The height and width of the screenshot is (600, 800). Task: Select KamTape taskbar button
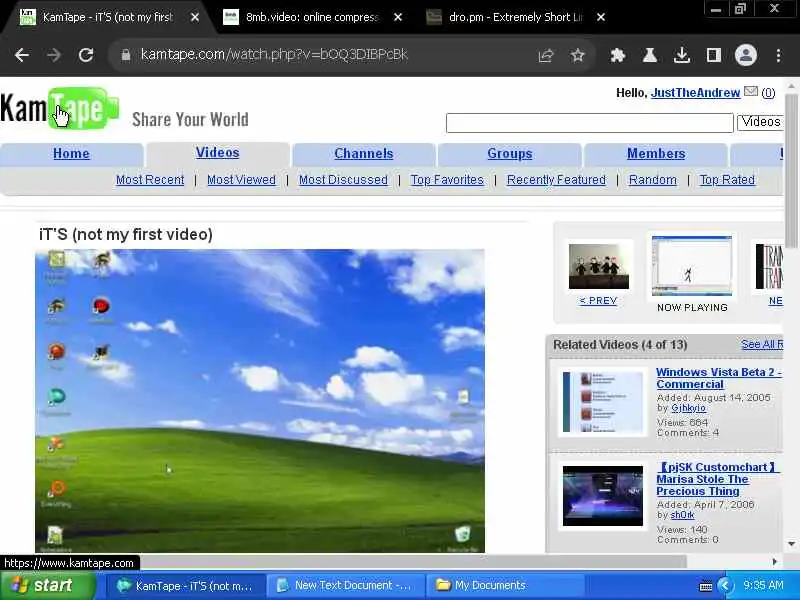click(x=185, y=586)
